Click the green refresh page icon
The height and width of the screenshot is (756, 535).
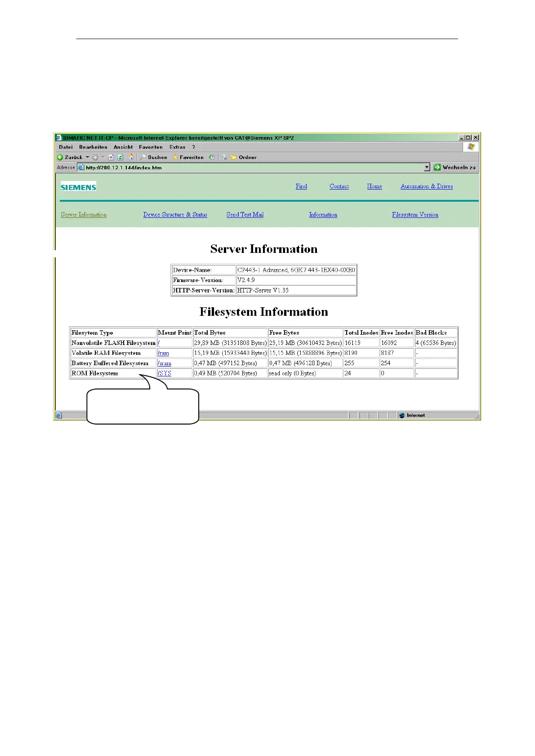coord(120,157)
